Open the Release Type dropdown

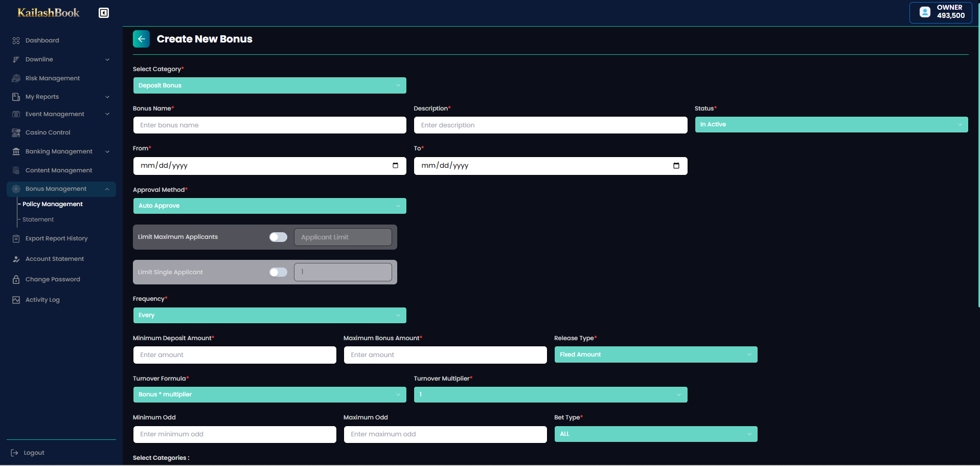(x=656, y=354)
